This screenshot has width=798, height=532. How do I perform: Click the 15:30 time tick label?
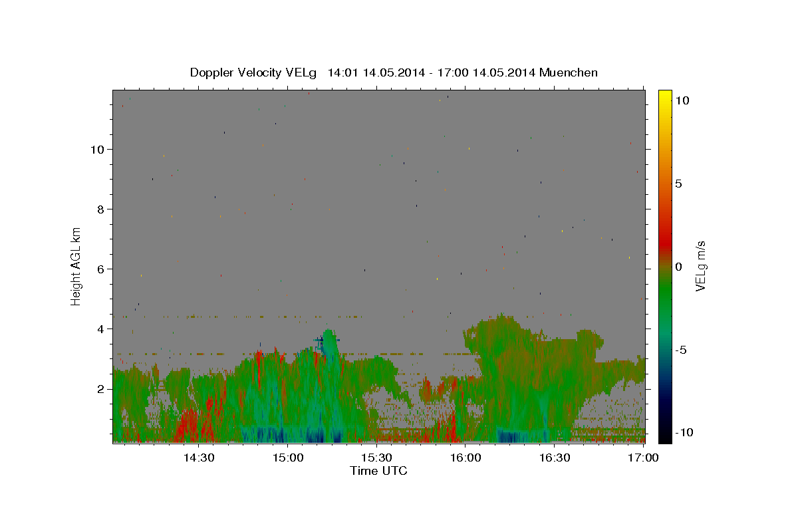[x=376, y=458]
